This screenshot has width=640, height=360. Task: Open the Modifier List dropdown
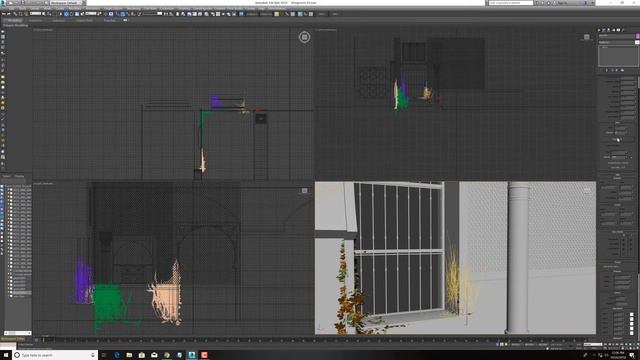tap(617, 42)
